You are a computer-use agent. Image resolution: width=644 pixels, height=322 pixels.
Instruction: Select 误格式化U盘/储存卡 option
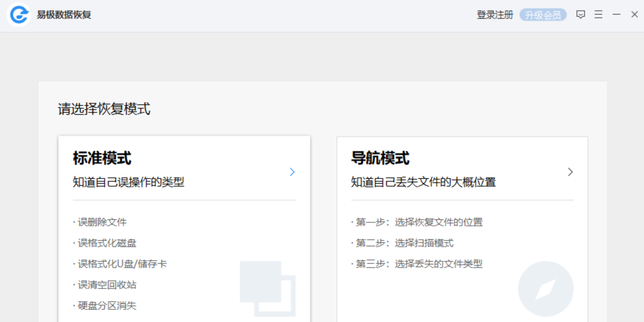click(122, 264)
